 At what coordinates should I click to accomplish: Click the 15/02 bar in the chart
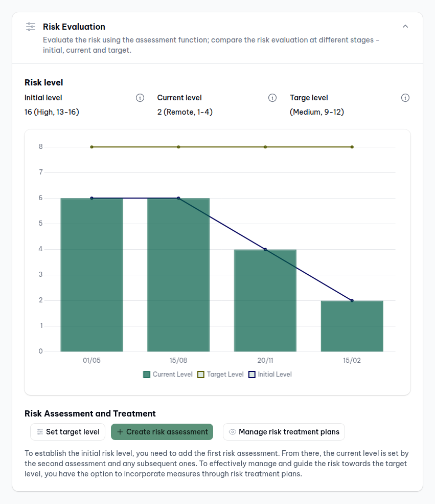tap(352, 327)
